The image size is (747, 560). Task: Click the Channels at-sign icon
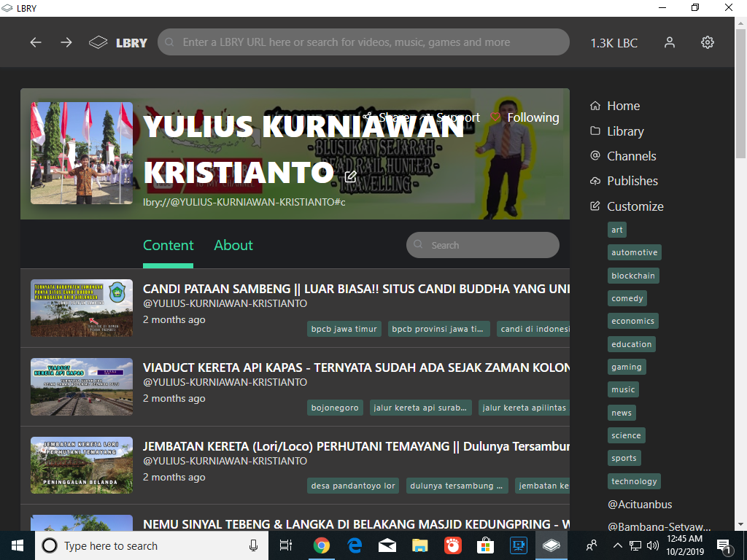click(x=595, y=155)
